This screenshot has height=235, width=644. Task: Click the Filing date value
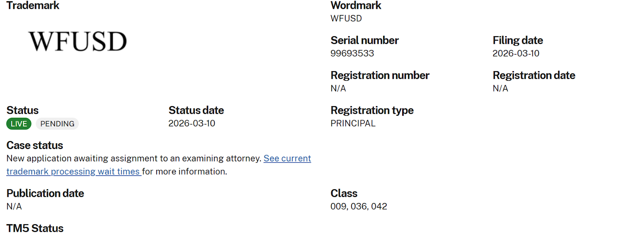(516, 53)
